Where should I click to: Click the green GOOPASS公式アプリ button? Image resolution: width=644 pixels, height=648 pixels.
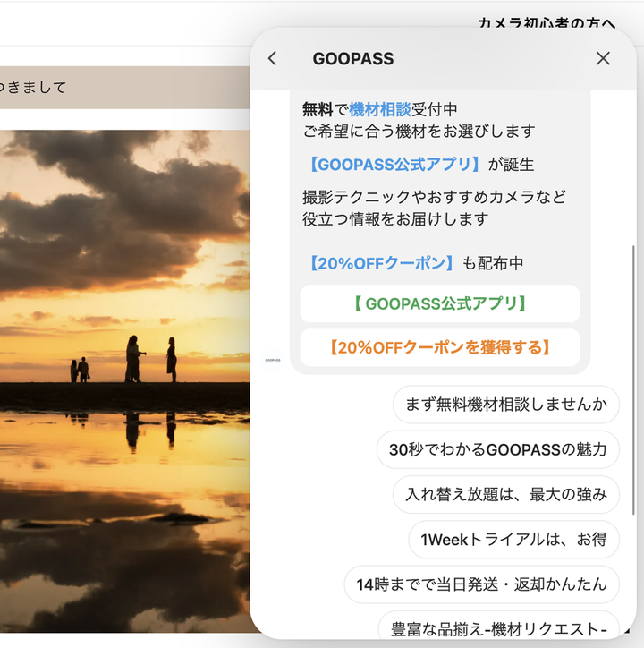440,303
